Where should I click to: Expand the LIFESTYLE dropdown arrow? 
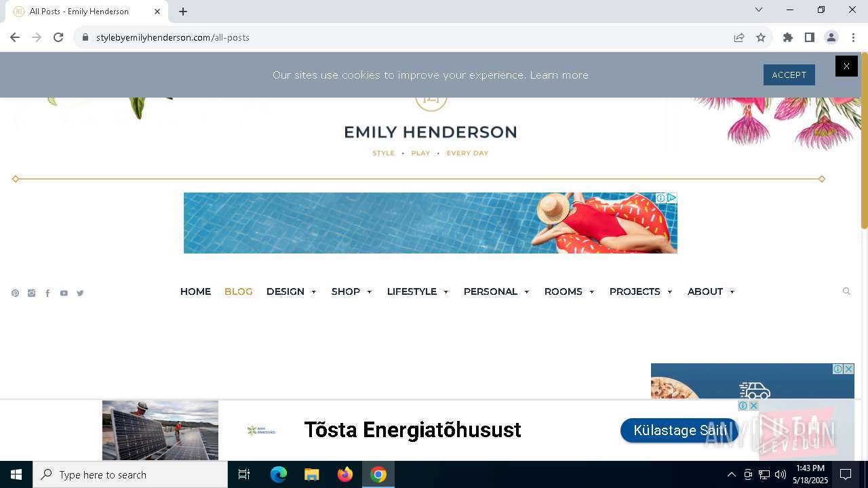point(446,292)
